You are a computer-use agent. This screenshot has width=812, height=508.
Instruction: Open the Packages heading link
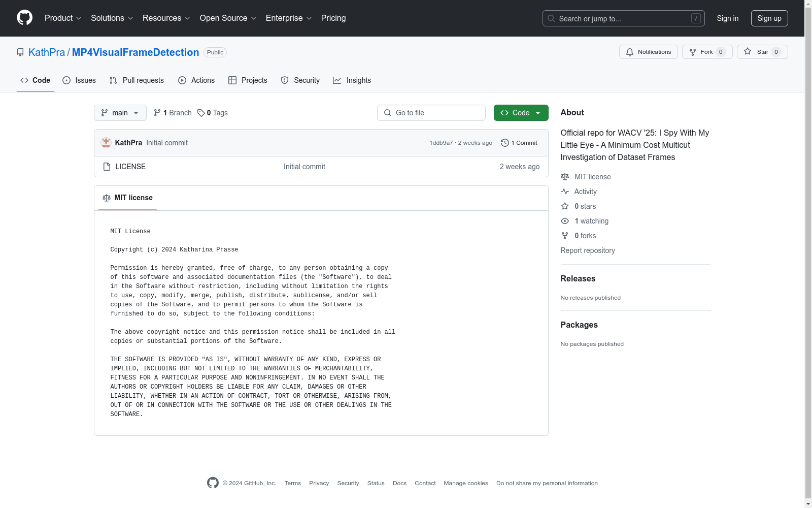[579, 325]
